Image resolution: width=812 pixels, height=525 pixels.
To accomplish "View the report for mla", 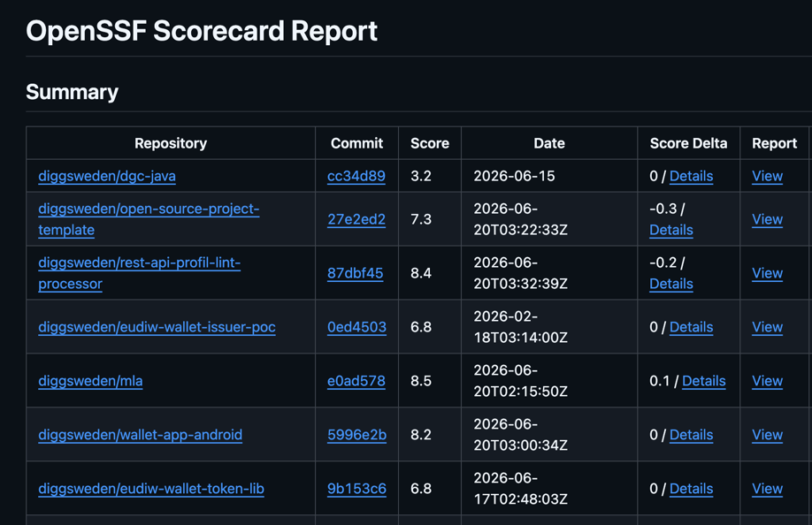I will tap(768, 381).
